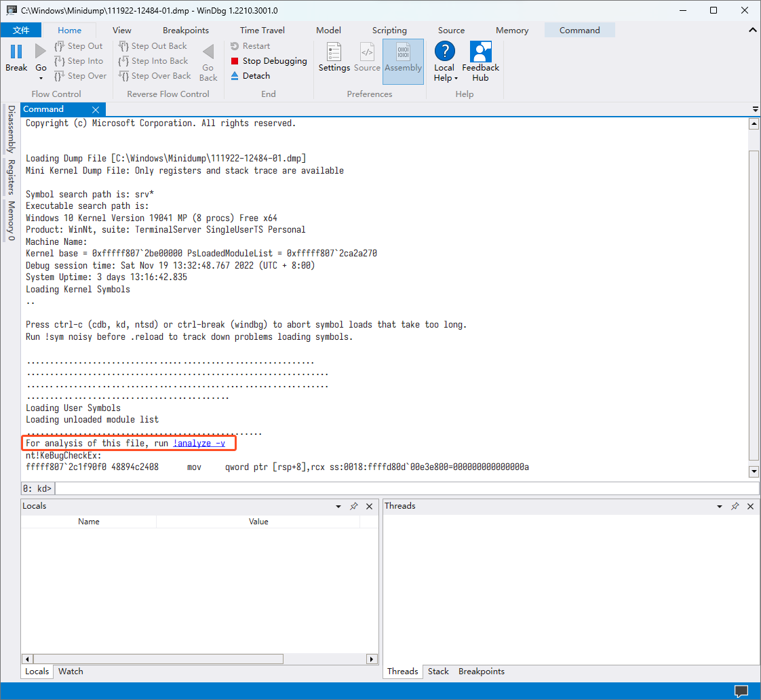761x700 pixels.
Task: Open the Locals panel options dropdown arrow
Action: (x=338, y=507)
